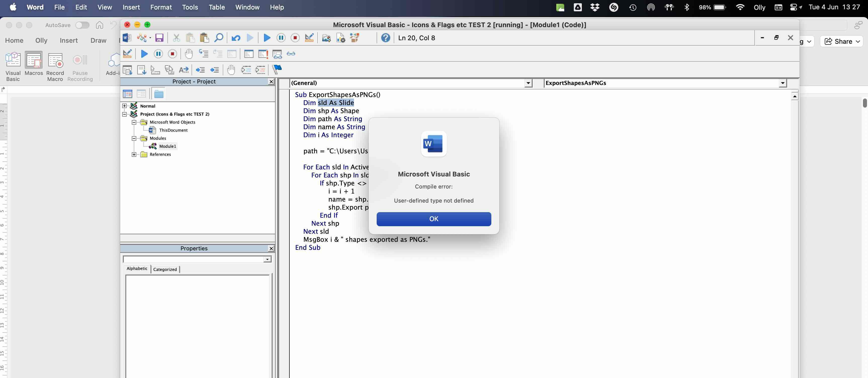Image resolution: width=868 pixels, height=378 pixels.
Task: Toggle Design Mode in the Debug toolbar
Action: coord(127,54)
